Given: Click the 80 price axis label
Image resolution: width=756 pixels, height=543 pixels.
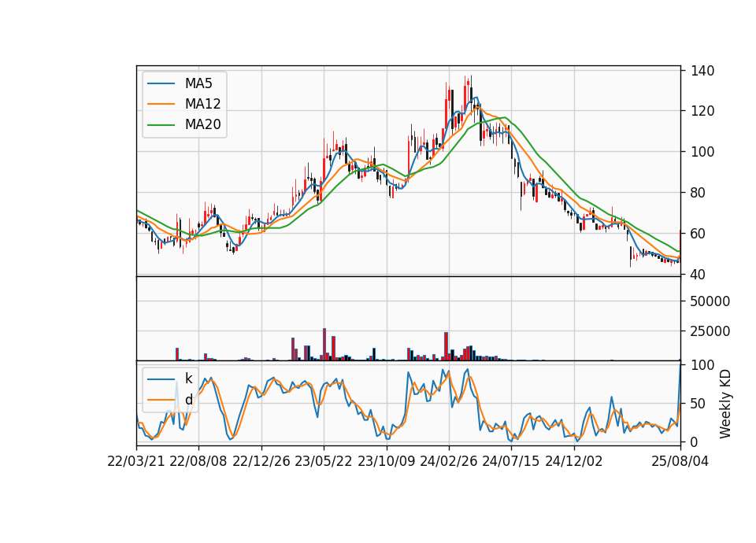Looking at the screenshot, I should point(699,193).
